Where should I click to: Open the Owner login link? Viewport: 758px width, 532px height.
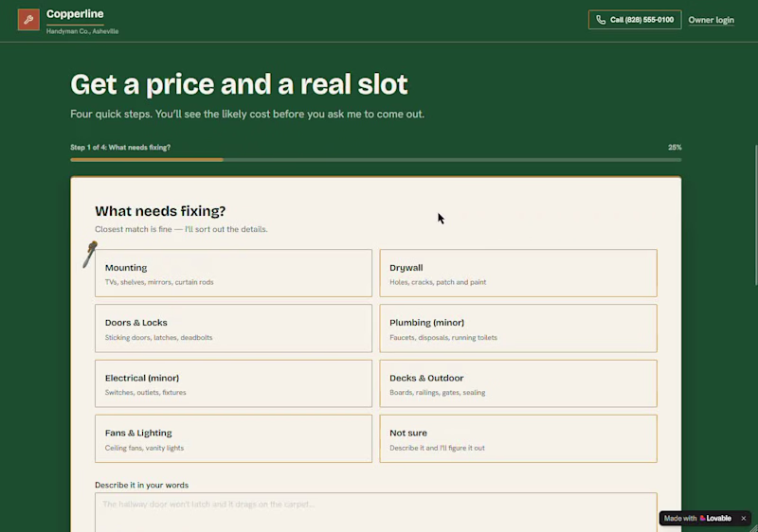pos(712,20)
